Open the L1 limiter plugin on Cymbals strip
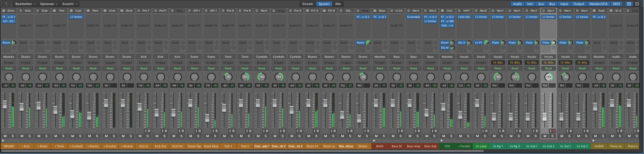Image resolution: width=644 pixels, height=154 pixels. point(76,17)
